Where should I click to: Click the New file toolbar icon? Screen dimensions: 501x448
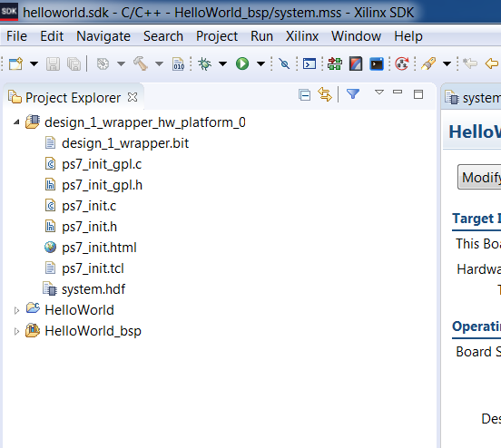coord(16,63)
